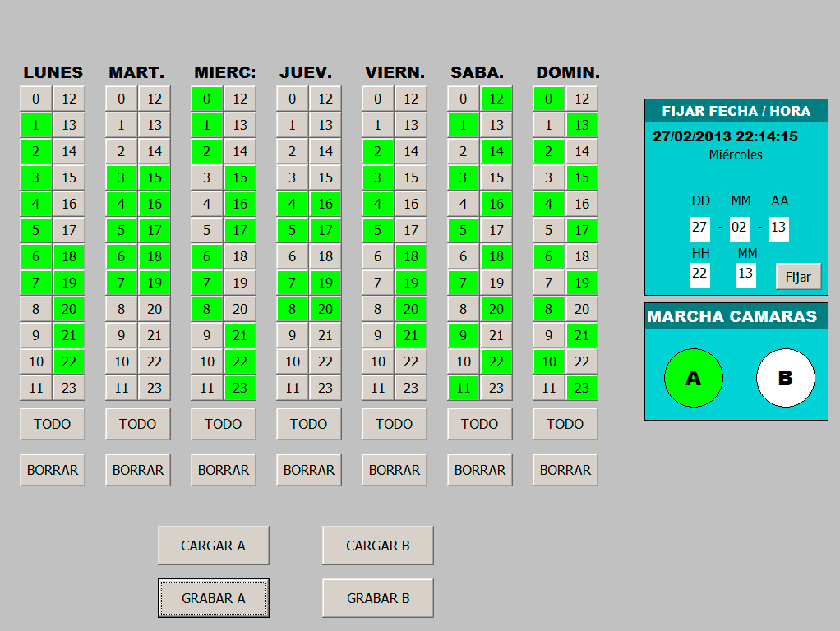Screen dimensions: 840x631
Task: Click the Fijar button
Action: click(x=798, y=277)
